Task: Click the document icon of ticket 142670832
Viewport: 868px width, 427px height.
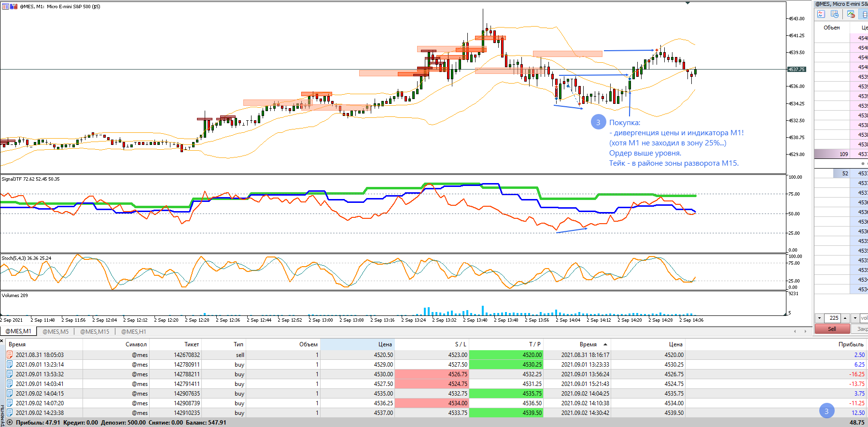Action: [10, 355]
